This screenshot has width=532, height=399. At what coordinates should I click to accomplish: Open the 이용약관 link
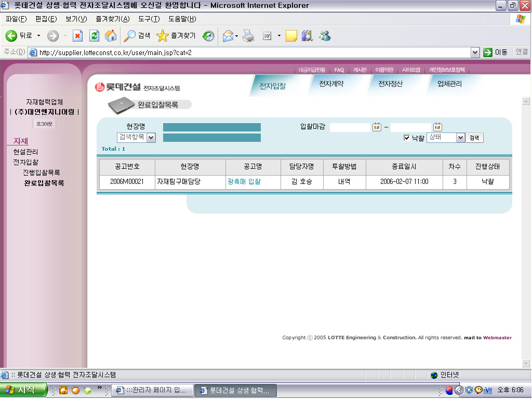(x=384, y=70)
